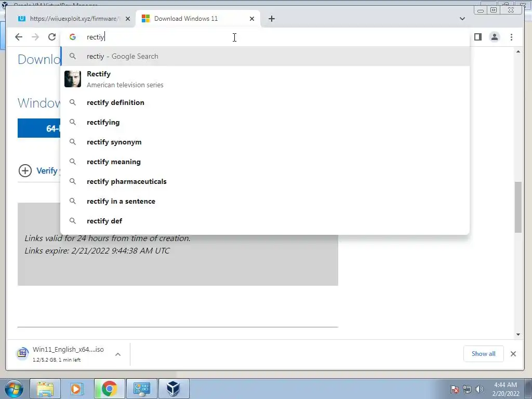
Task: Click the Chrome taskbar icon
Action: tap(109, 389)
